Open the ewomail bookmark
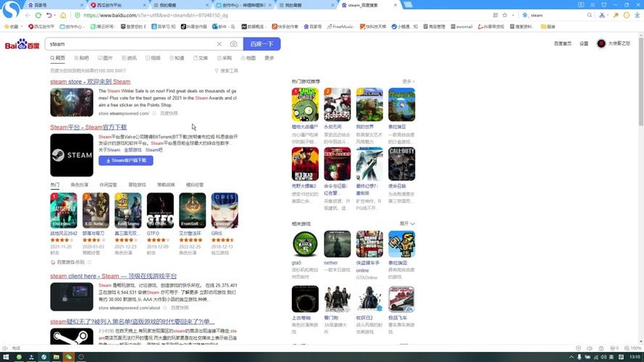 [461, 26]
